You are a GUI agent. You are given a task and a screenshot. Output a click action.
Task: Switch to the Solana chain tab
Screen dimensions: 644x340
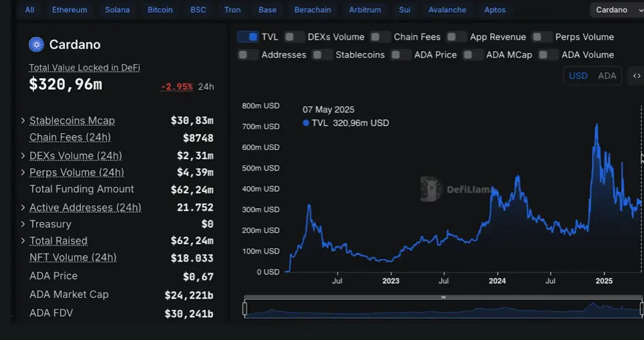point(118,10)
